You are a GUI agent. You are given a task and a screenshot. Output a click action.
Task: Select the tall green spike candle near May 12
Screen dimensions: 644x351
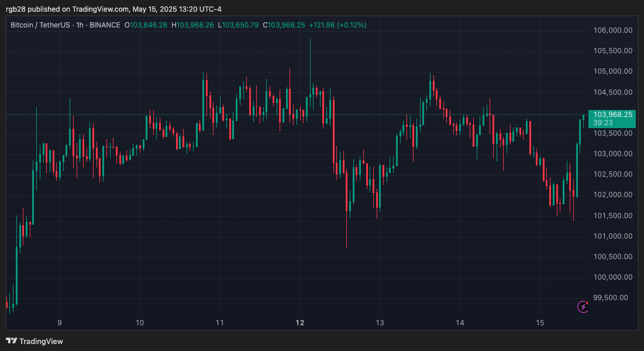[310, 76]
